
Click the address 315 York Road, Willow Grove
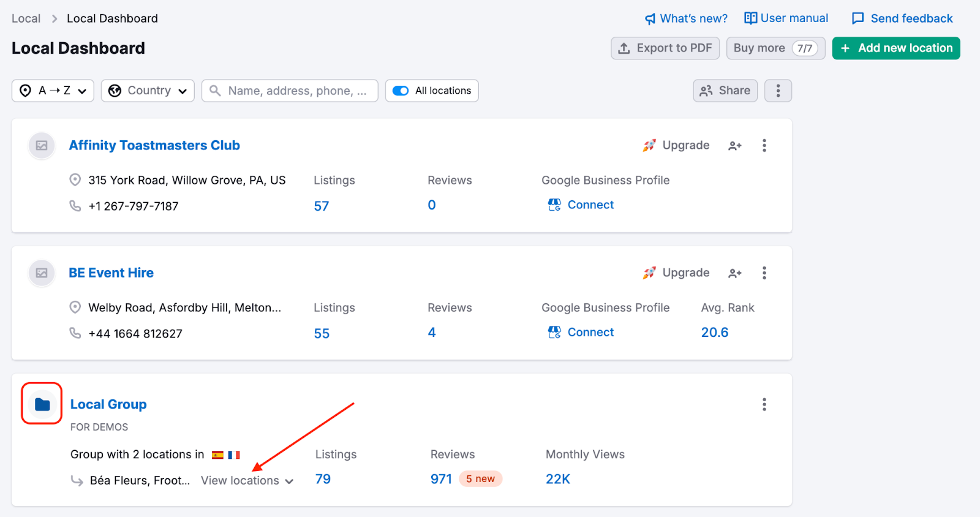tap(187, 180)
